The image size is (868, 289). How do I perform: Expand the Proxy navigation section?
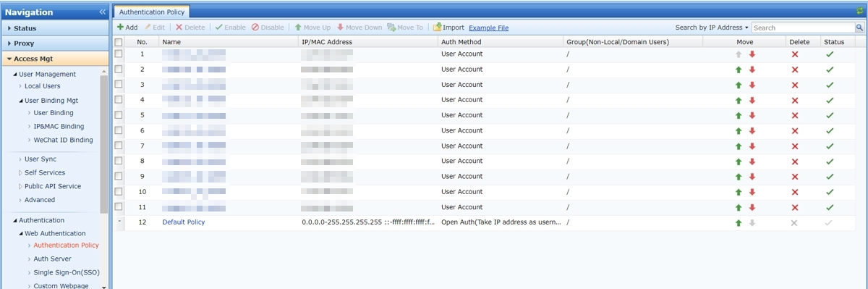pyautogui.click(x=54, y=43)
